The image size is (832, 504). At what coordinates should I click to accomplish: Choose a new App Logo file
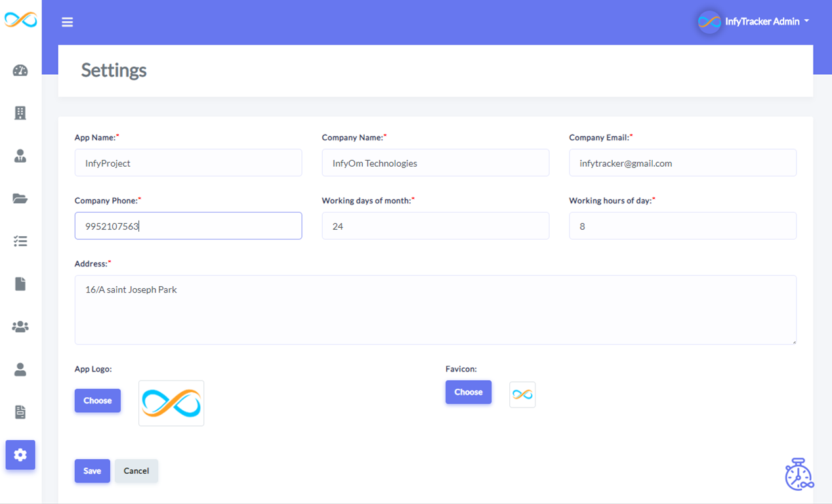[x=97, y=400]
